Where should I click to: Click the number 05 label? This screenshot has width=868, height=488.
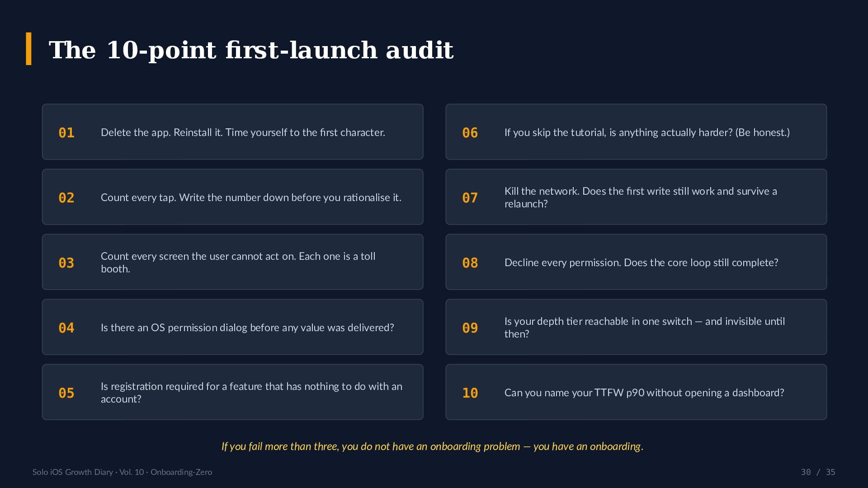point(66,393)
